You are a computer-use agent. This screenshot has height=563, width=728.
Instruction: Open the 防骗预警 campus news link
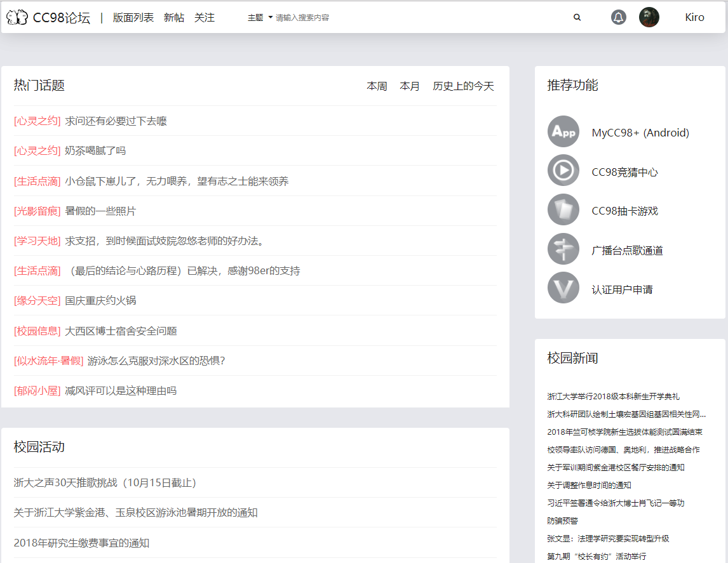click(x=562, y=520)
